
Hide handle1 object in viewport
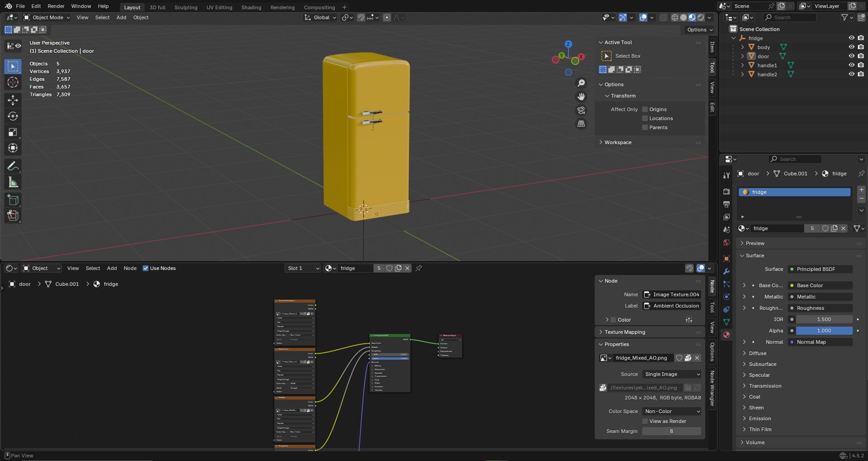851,65
